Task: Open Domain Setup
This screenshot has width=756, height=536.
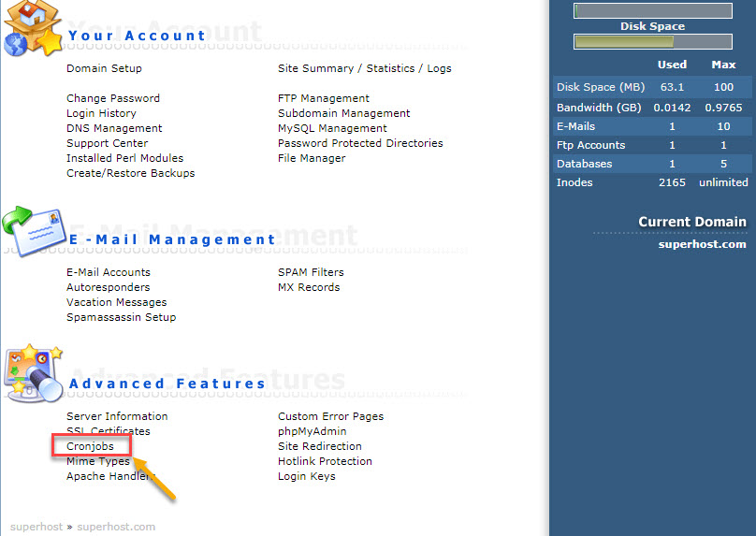Action: click(x=104, y=68)
